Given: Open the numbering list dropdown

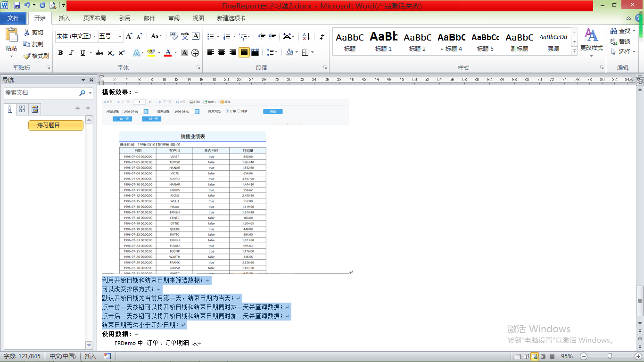Looking at the screenshot, I should (x=234, y=36).
